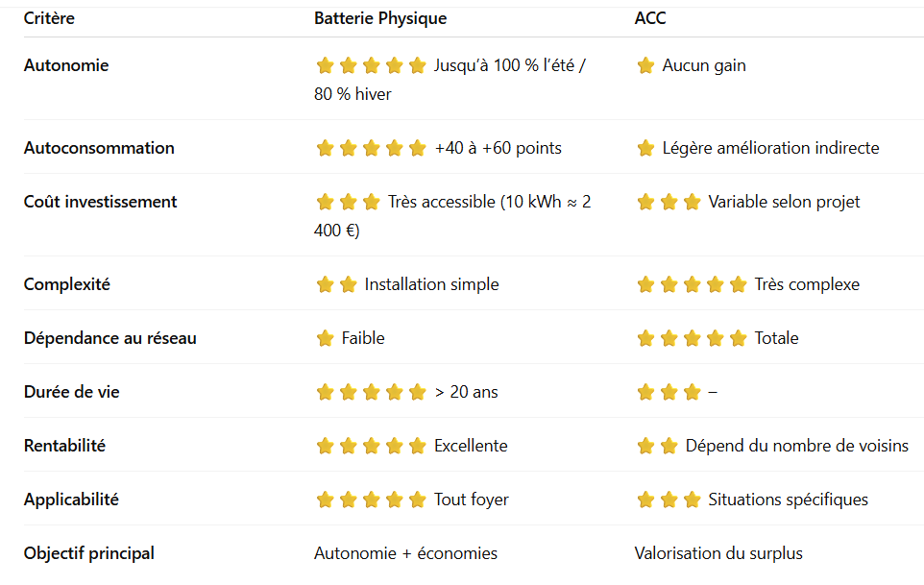Click the first star beside "Tout foyer"
This screenshot has height=585, width=924.
coord(325,500)
